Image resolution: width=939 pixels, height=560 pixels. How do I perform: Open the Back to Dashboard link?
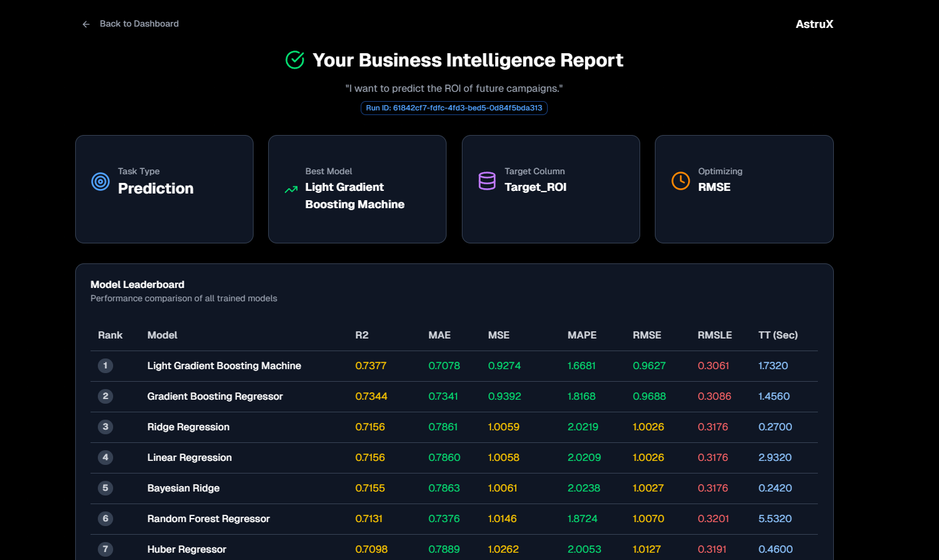click(x=139, y=24)
